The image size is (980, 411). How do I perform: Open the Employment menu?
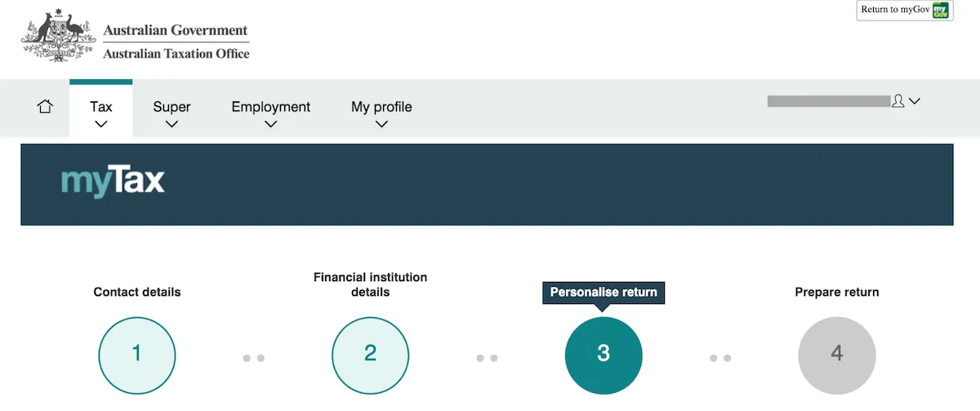tap(271, 107)
